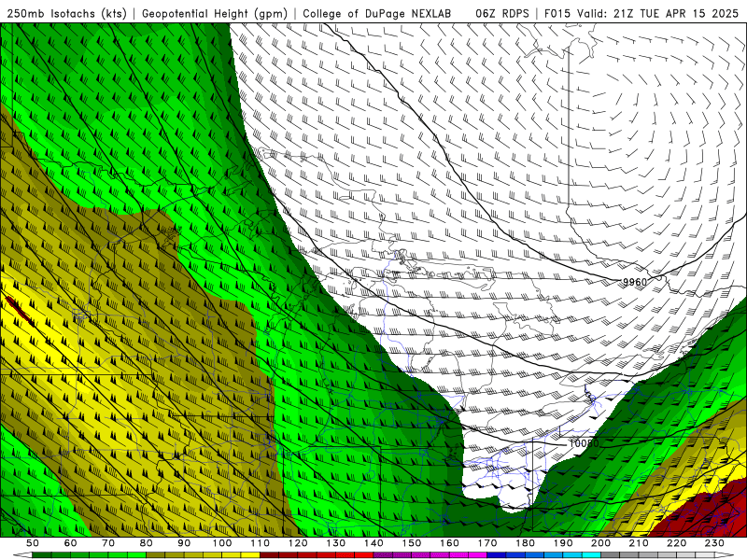This screenshot has width=747, height=560.
Task: Click the dark gray legend swatch after 200
Action: point(611,554)
